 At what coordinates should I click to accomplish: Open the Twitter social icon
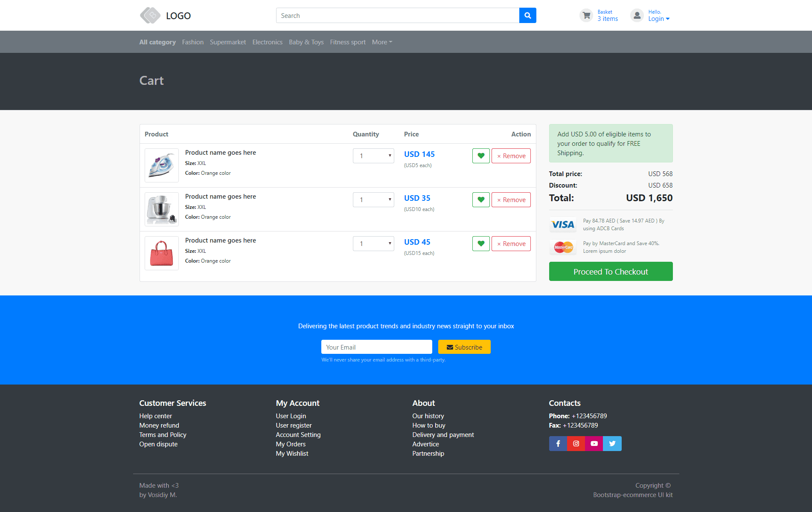click(x=612, y=443)
